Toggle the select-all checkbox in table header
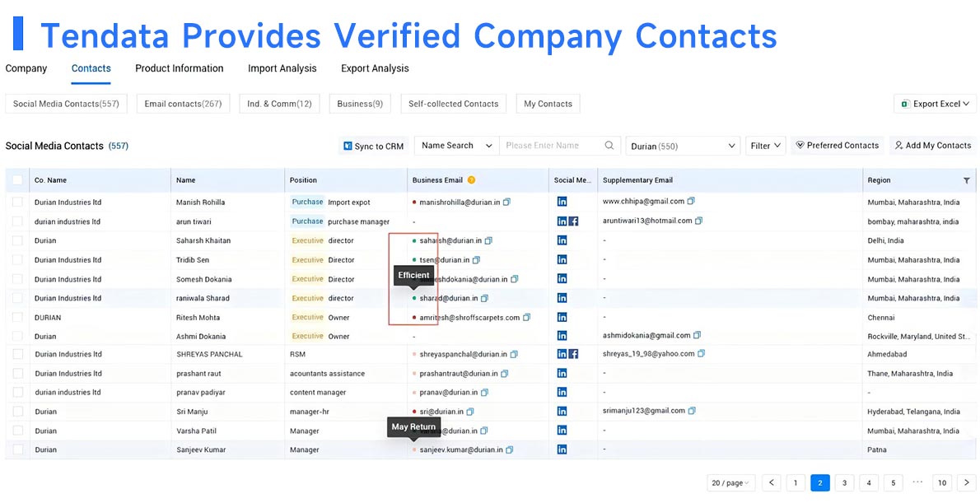 click(17, 180)
